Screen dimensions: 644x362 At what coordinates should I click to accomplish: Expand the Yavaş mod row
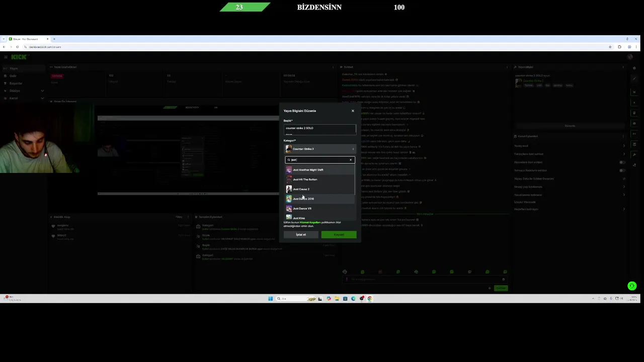pyautogui.click(x=570, y=146)
